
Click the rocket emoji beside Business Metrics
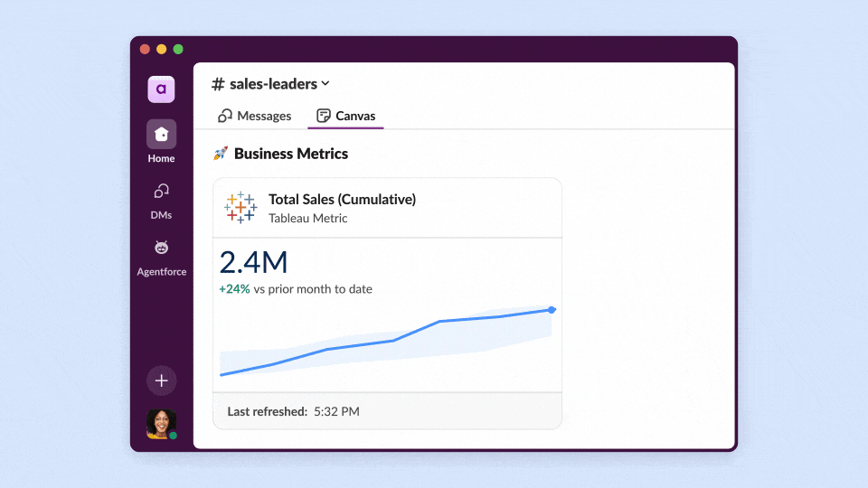[x=220, y=154]
